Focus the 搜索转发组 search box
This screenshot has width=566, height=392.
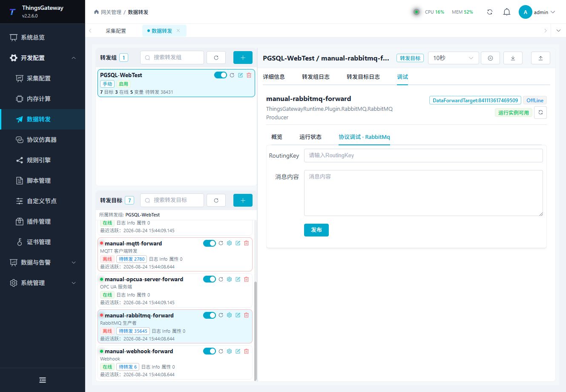[x=172, y=58]
